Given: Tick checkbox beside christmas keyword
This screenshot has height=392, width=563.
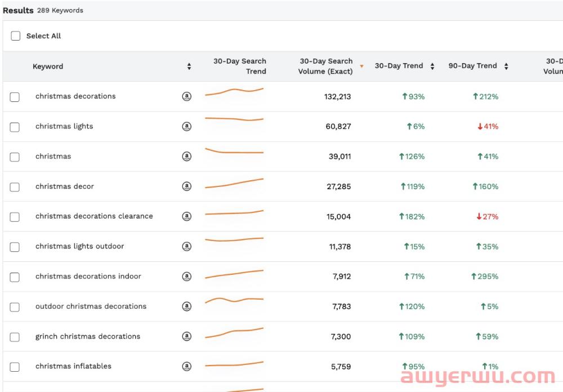Looking at the screenshot, I should tap(15, 157).
